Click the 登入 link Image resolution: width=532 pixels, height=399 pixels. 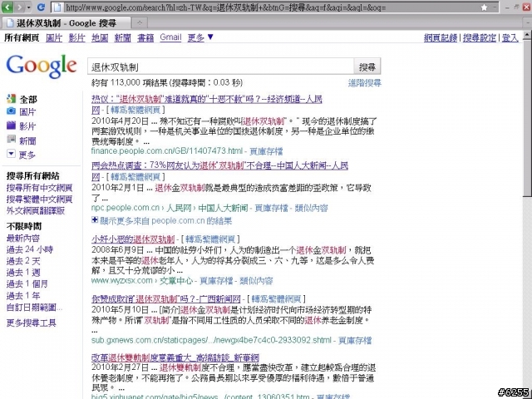pos(510,37)
